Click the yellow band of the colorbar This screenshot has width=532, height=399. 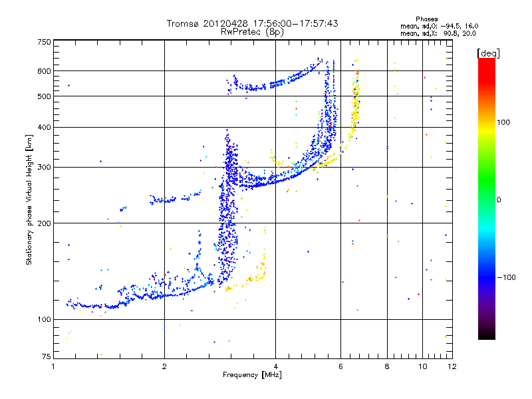(x=487, y=130)
